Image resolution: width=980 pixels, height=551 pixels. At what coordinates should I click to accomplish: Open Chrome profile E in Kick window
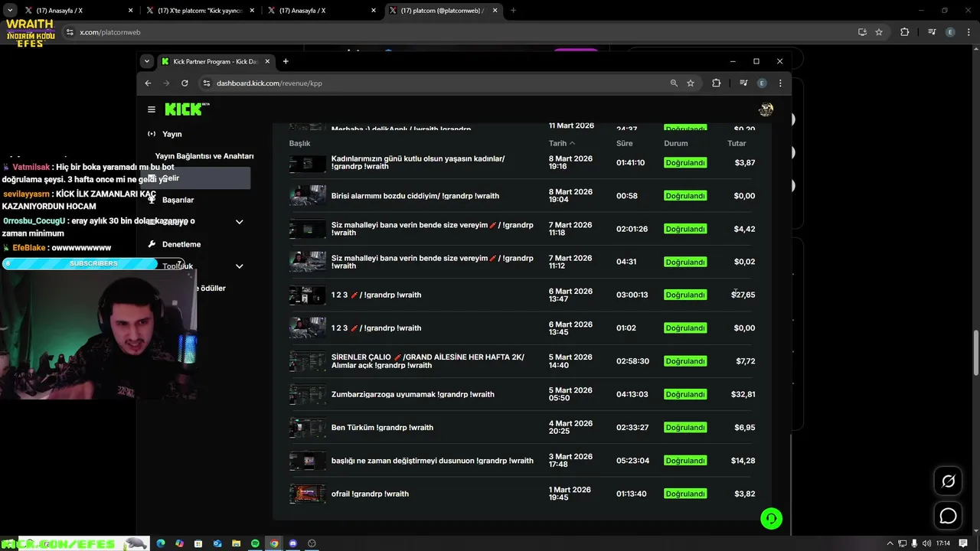(x=762, y=83)
